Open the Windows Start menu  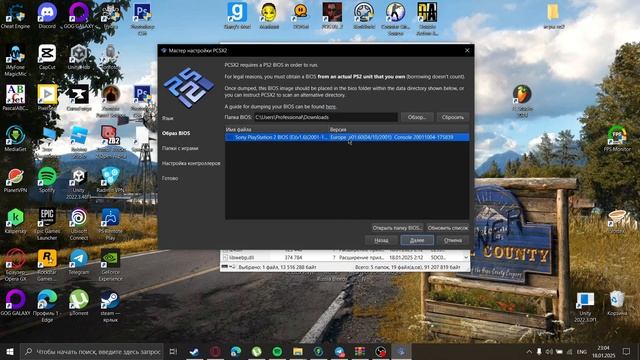tap(10, 351)
